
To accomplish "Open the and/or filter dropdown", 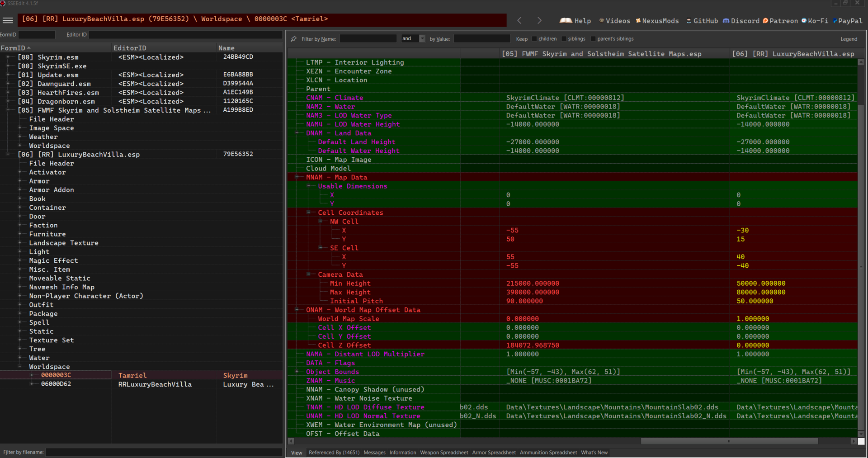I will pos(422,38).
